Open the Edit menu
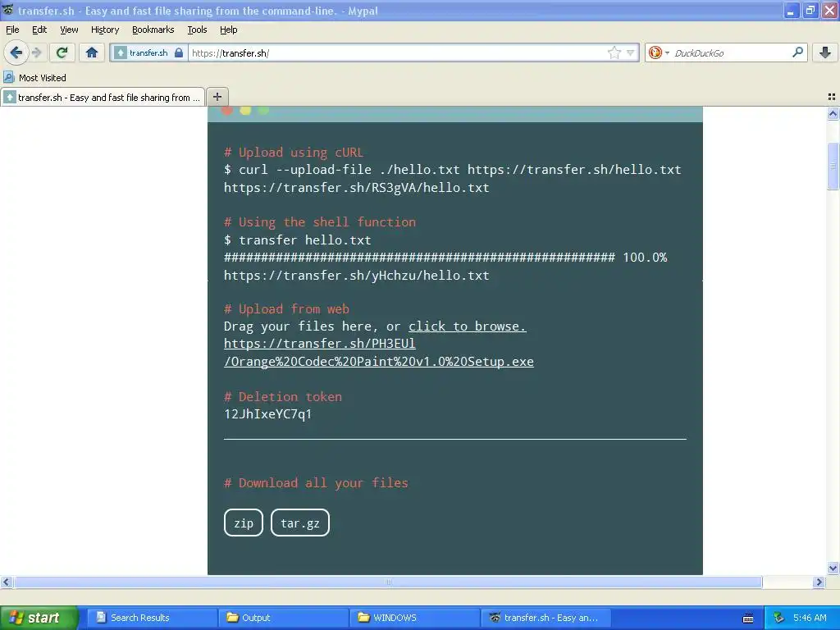The image size is (840, 630). click(39, 30)
